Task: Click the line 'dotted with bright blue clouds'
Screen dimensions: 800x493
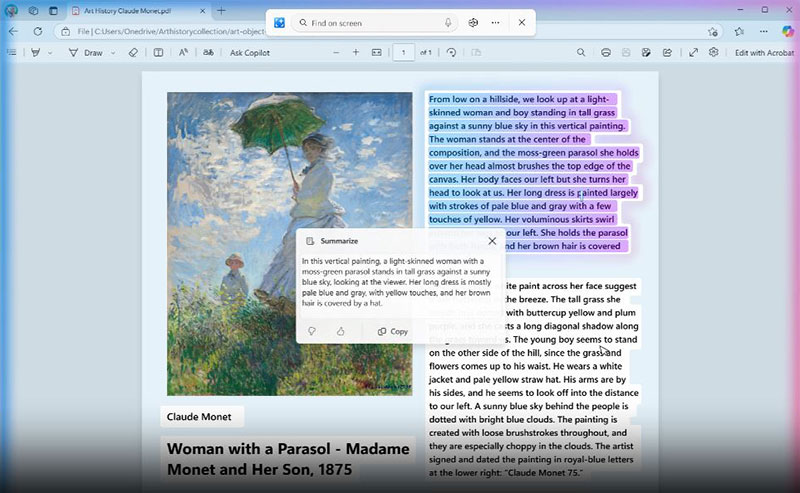Action: pyautogui.click(x=523, y=420)
